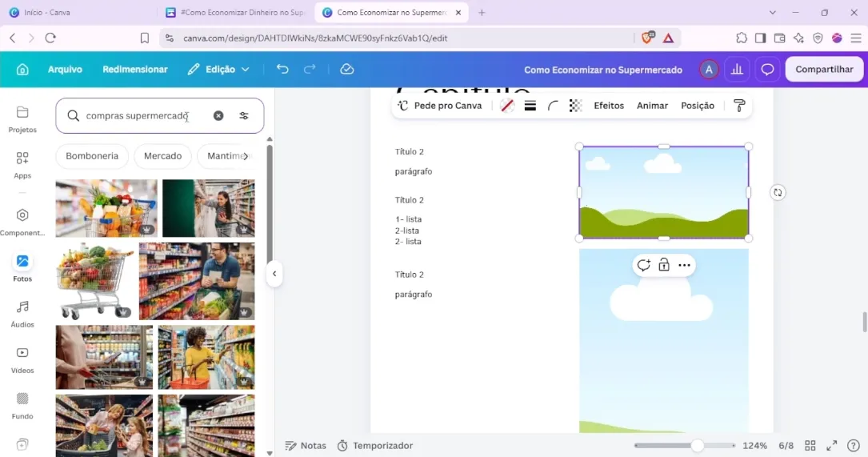
Task: Toggle the grid view of pages
Action: 810,445
